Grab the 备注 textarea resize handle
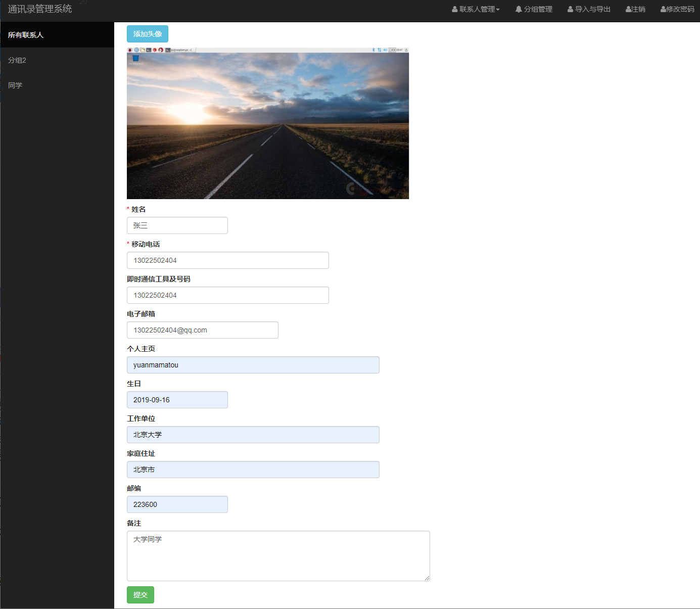 coord(427,578)
